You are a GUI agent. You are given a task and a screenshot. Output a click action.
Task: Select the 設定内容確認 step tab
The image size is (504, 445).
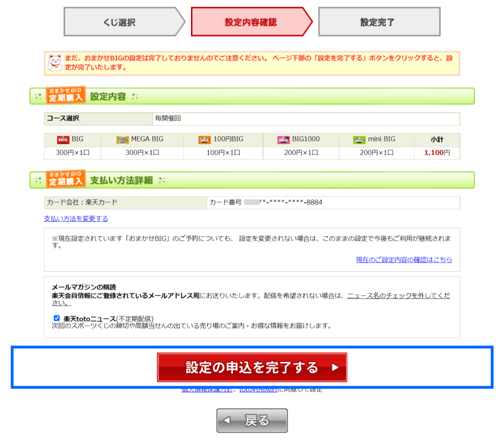click(x=251, y=22)
